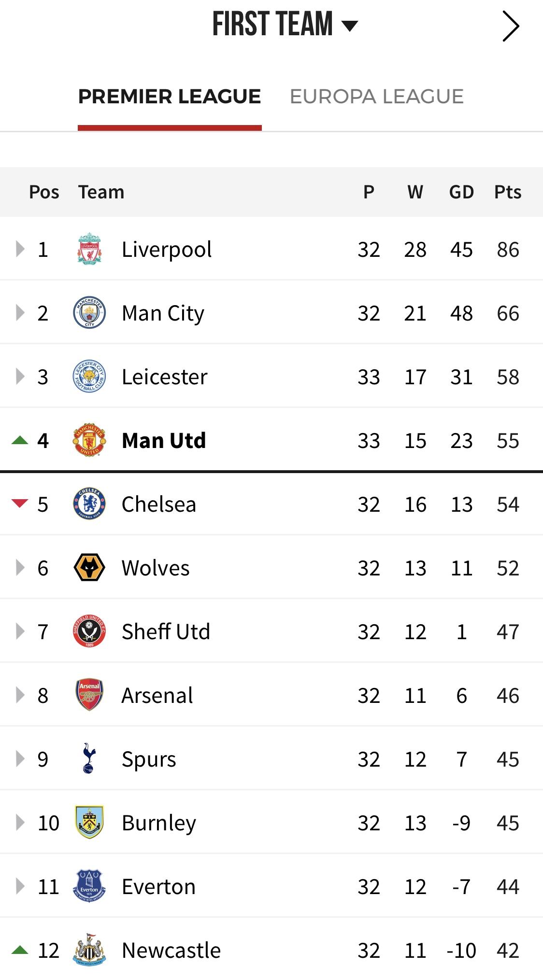The height and width of the screenshot is (980, 543).
Task: Tap the Spurs cockerel crest
Action: 89,759
